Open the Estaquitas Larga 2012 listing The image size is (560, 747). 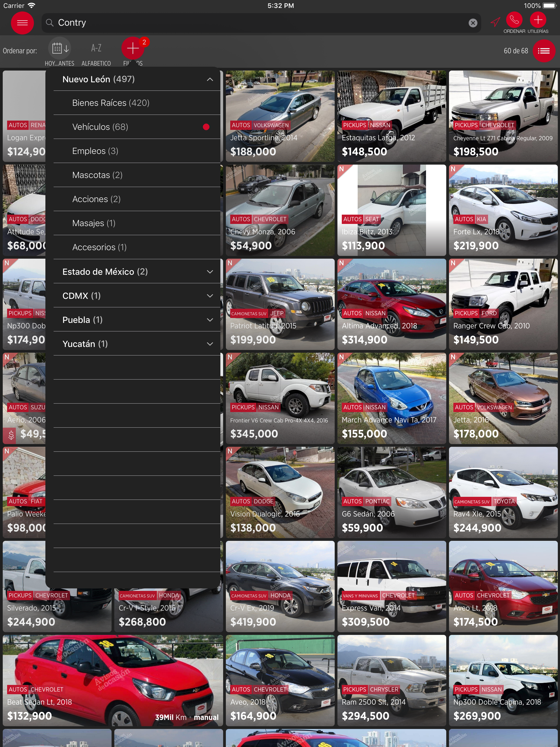pyautogui.click(x=392, y=116)
